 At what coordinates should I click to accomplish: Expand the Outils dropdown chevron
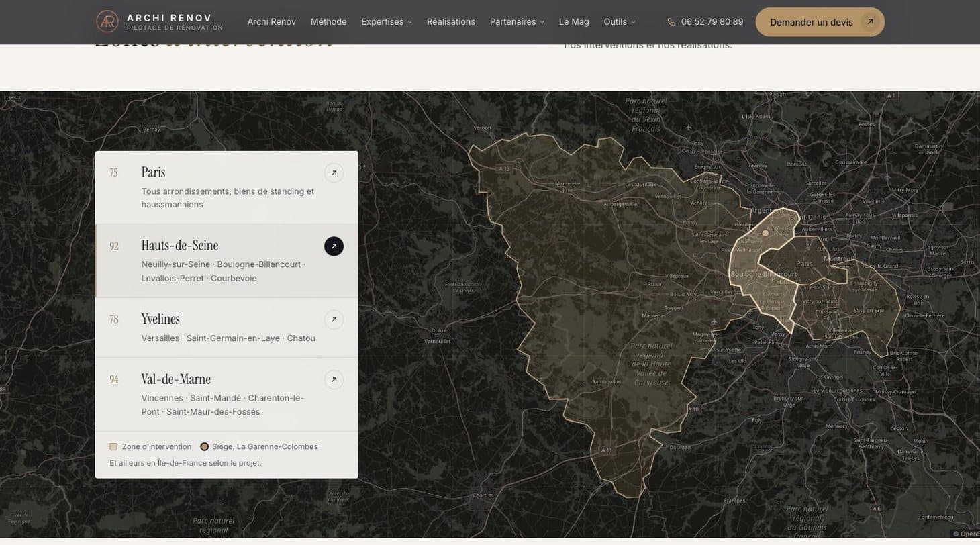[633, 22]
